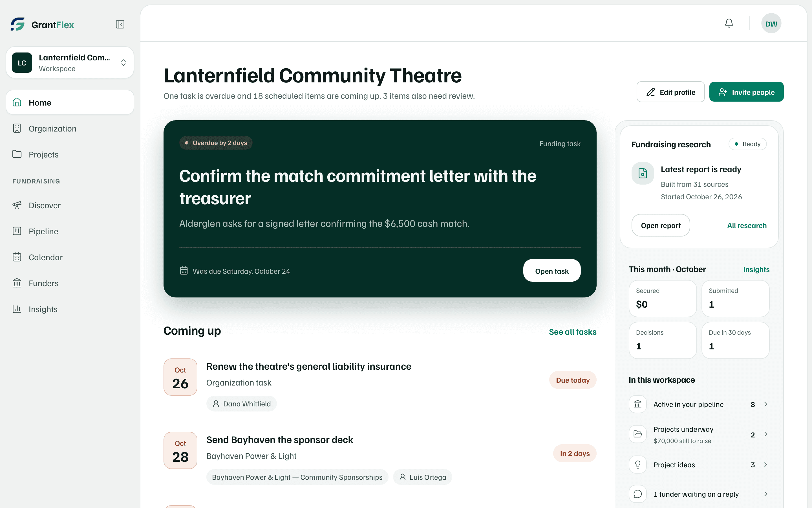Click the Pipeline board icon
This screenshot has width=812, height=508.
tap(17, 231)
